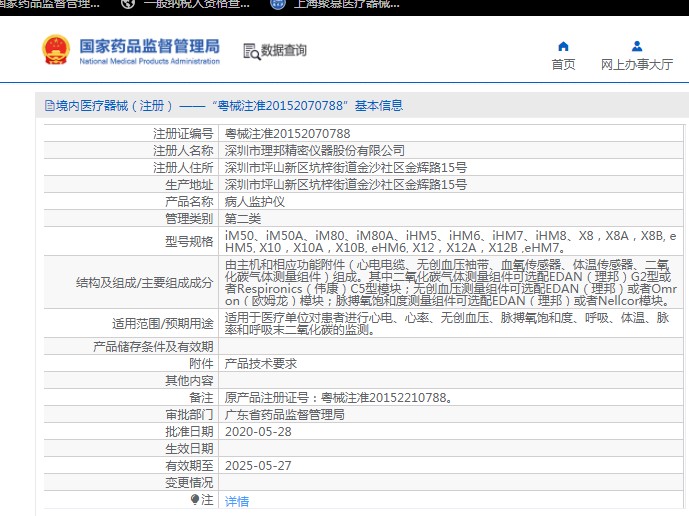This screenshot has width=689, height=516.
Task: Switch to 国家药品监督管理 browser tab
Action: pyautogui.click(x=50, y=4)
